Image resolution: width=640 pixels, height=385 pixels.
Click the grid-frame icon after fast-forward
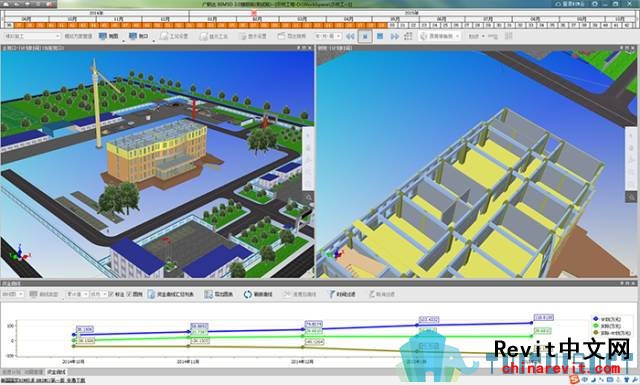408,36
